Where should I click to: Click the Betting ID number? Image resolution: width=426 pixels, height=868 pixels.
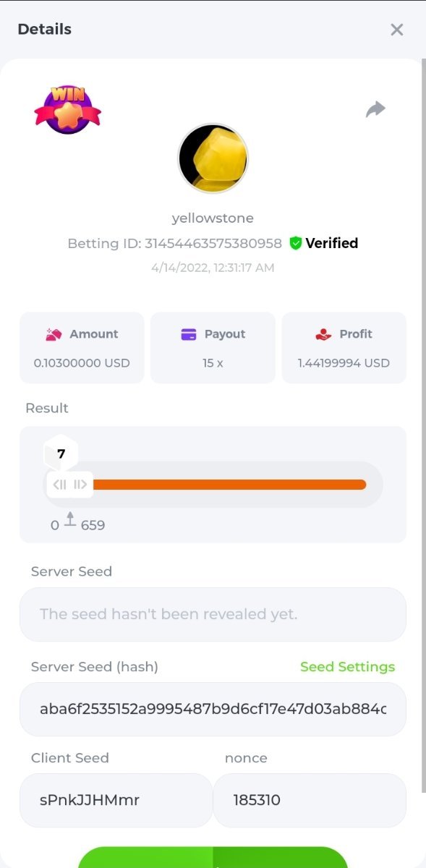[x=213, y=244]
